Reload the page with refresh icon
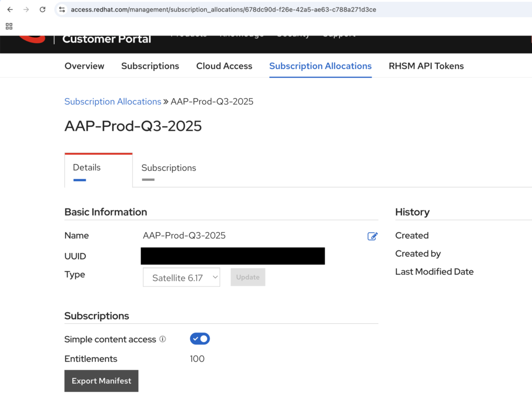532x396 pixels. click(x=43, y=9)
